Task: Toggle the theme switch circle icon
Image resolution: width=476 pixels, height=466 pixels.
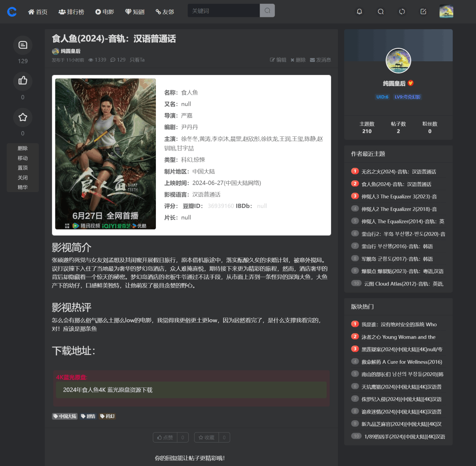Action: coord(402,12)
